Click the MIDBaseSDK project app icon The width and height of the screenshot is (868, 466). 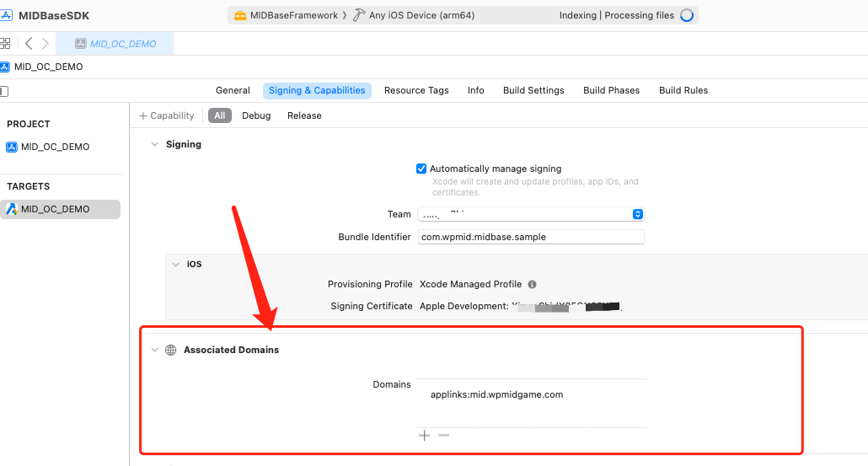(x=6, y=15)
